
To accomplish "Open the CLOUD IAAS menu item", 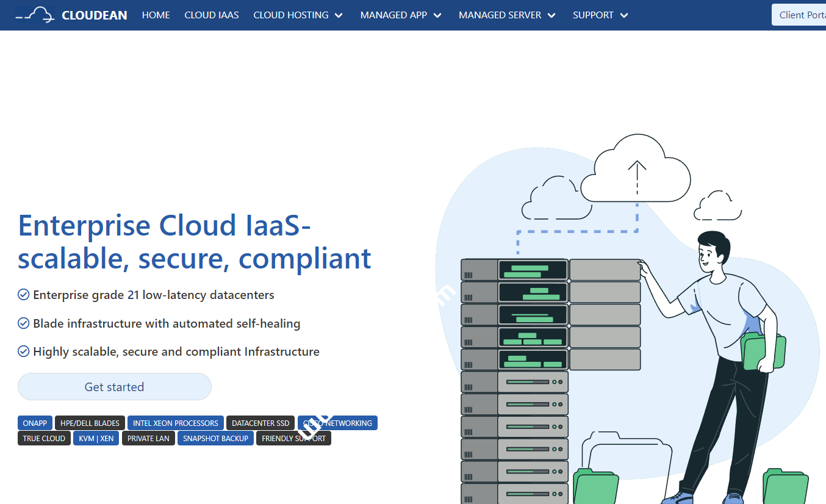I will tap(212, 15).
